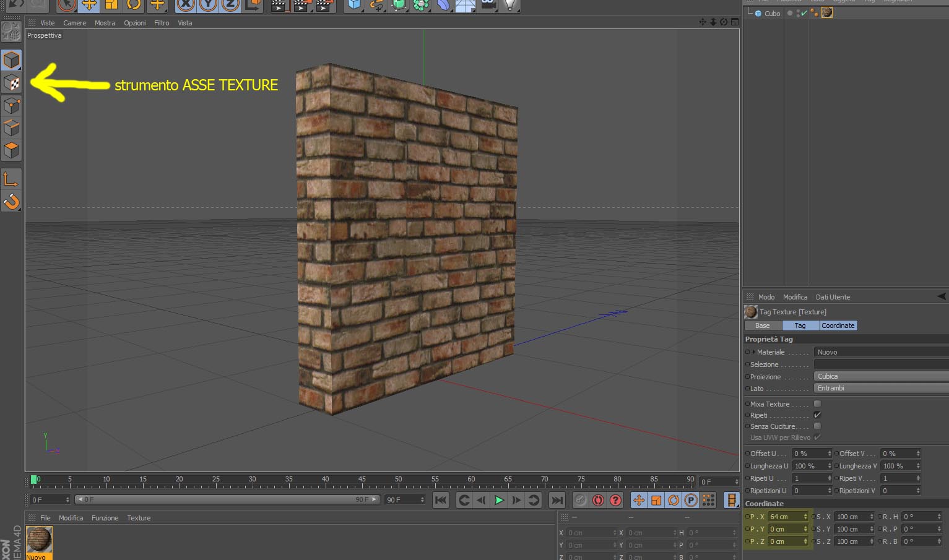Viewport: 949px width, 560px height.
Task: Click the timeline film strip icon
Action: pyautogui.click(x=732, y=500)
